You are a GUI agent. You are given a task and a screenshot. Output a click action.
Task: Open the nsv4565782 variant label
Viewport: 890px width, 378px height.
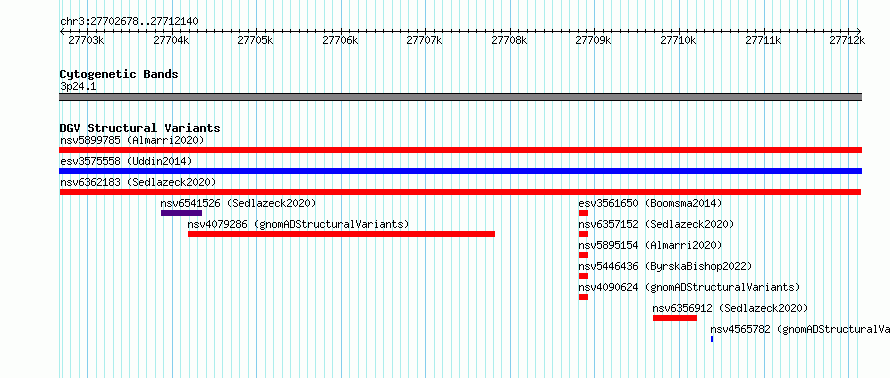800,329
